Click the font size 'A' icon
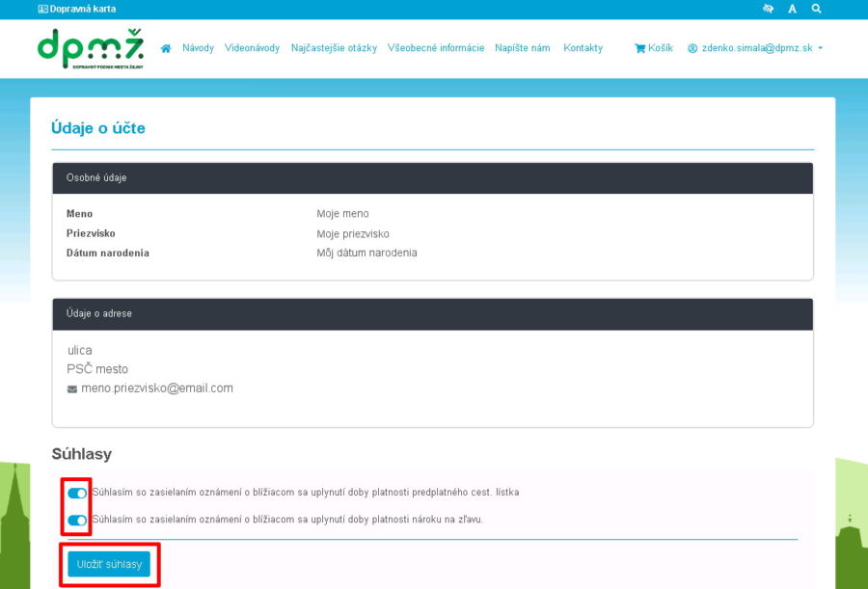 pos(792,9)
